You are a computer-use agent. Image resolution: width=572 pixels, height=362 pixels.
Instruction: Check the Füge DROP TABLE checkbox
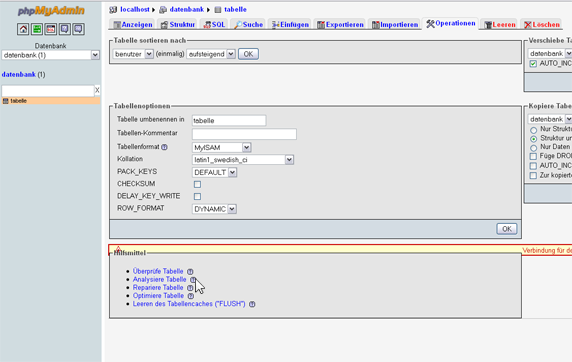click(x=533, y=157)
